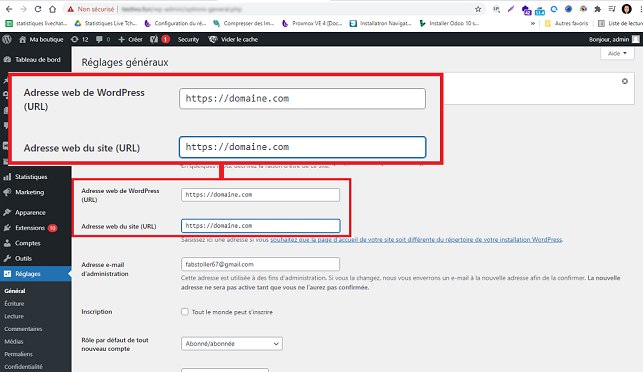Click the Créer plus button in the admin bar

130,39
